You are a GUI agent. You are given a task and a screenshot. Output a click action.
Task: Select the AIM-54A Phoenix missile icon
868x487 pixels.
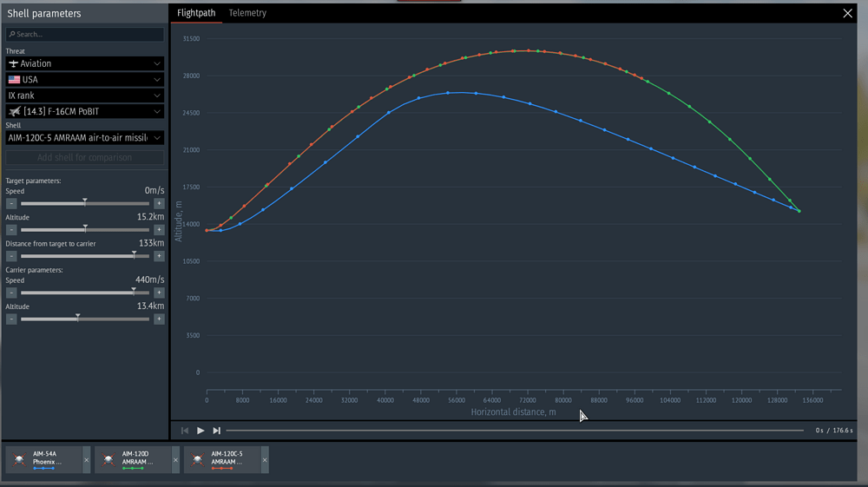coord(19,459)
